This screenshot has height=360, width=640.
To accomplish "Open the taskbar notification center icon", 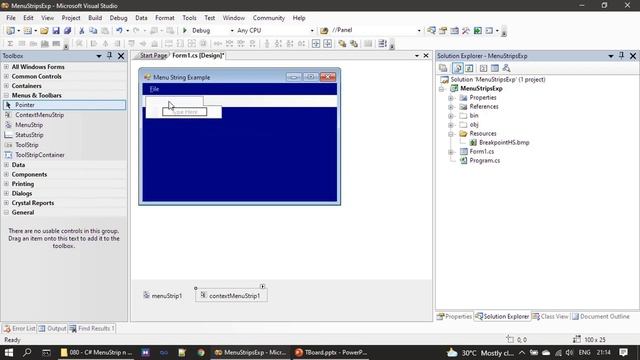I will [x=623, y=353].
